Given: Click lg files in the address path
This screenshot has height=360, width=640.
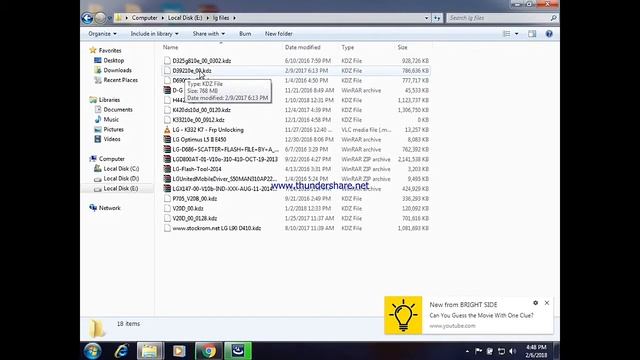Looking at the screenshot, I should [221, 18].
